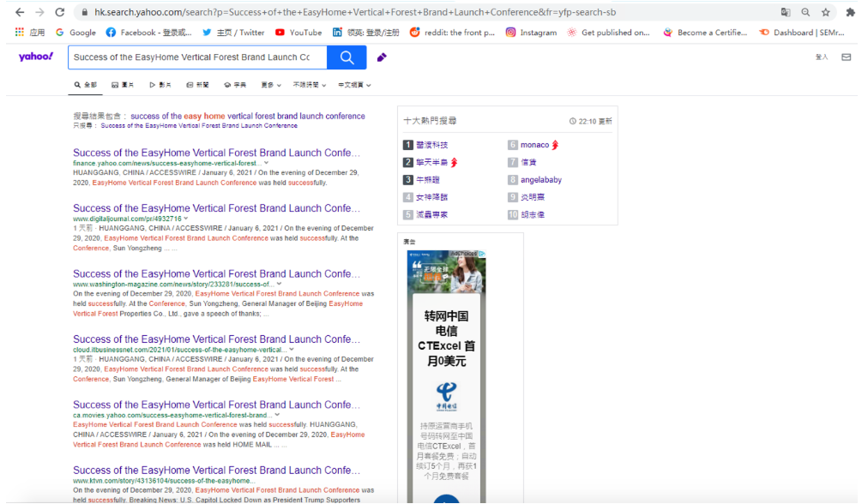Open the mail envelope icon

(x=846, y=57)
